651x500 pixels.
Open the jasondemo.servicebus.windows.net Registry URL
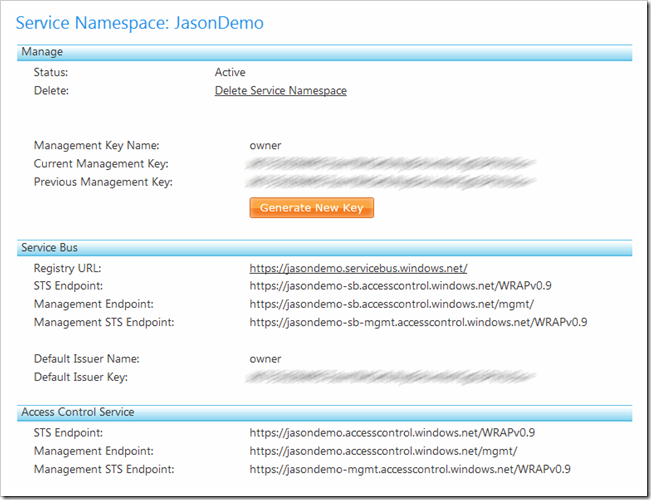358,268
